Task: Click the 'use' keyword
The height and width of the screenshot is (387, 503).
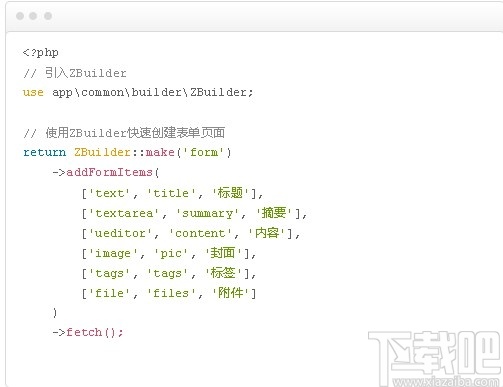Action: [33, 92]
